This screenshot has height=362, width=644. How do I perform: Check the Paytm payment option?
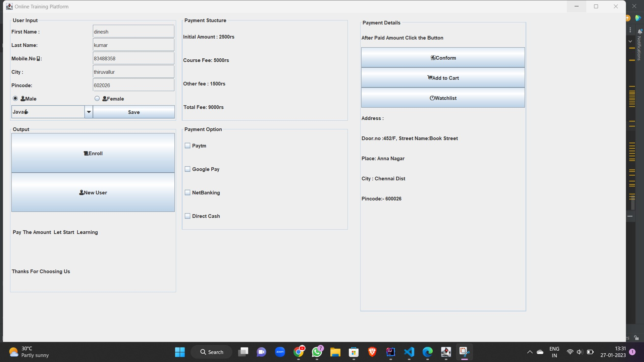pos(187,146)
